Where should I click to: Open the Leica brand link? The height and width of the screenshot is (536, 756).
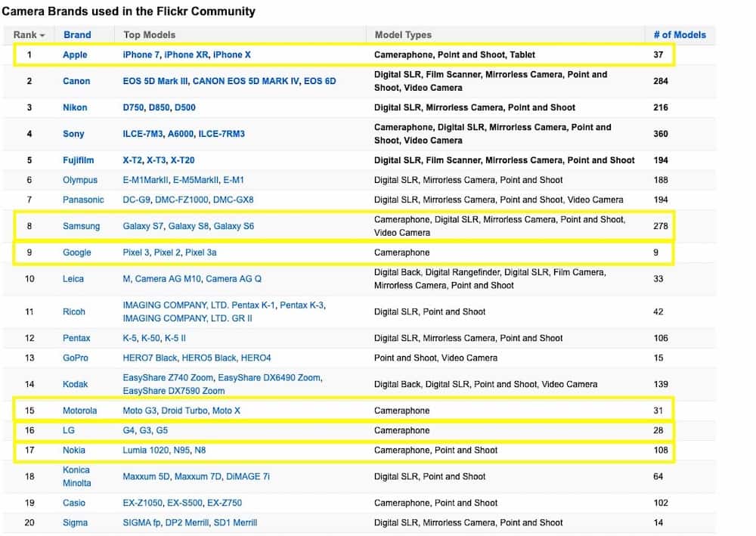coord(73,279)
